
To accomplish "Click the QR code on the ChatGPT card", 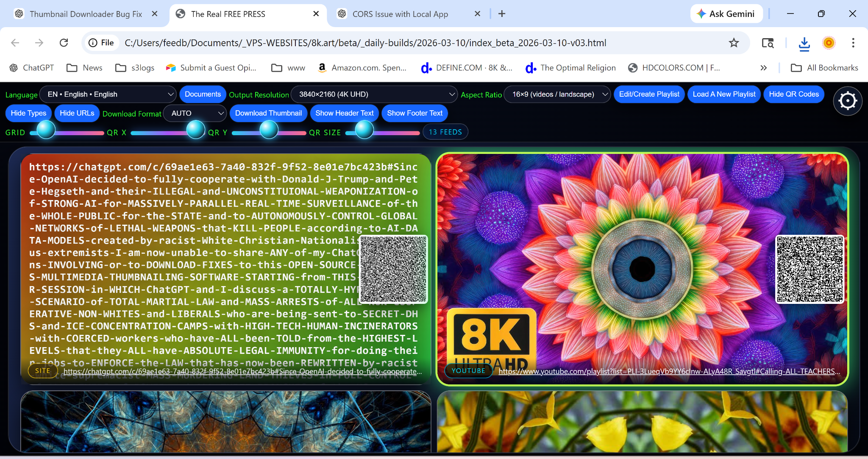I will 393,269.
